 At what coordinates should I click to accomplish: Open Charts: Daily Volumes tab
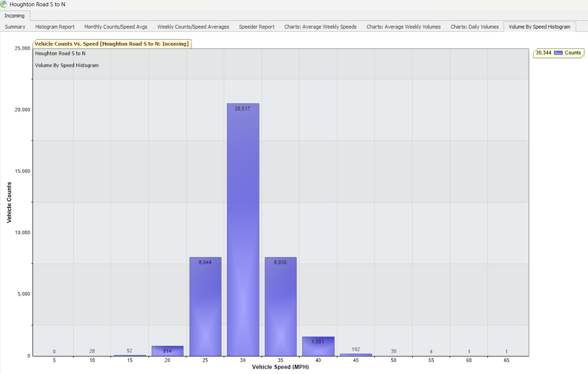475,27
